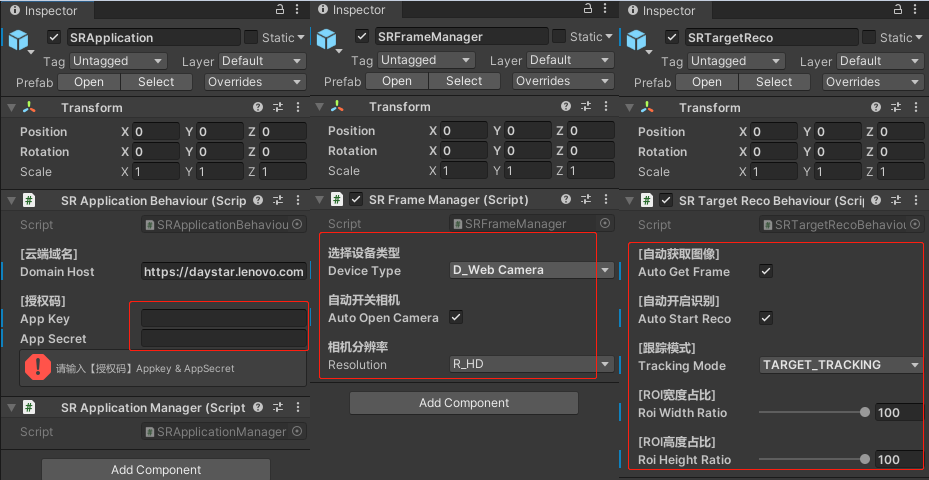Open help for SRFrameManager Transform component

click(566, 106)
